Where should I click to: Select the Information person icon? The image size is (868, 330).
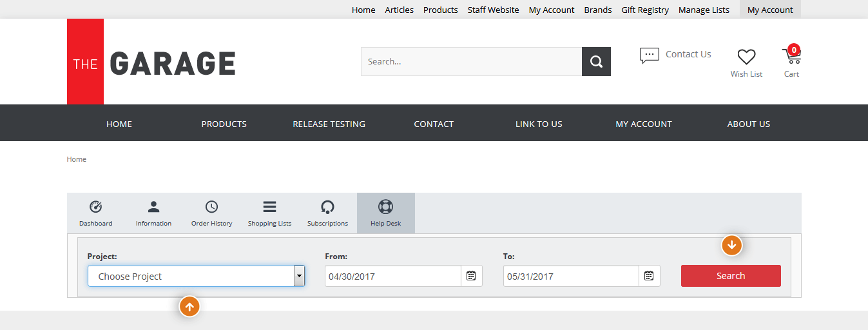(153, 207)
